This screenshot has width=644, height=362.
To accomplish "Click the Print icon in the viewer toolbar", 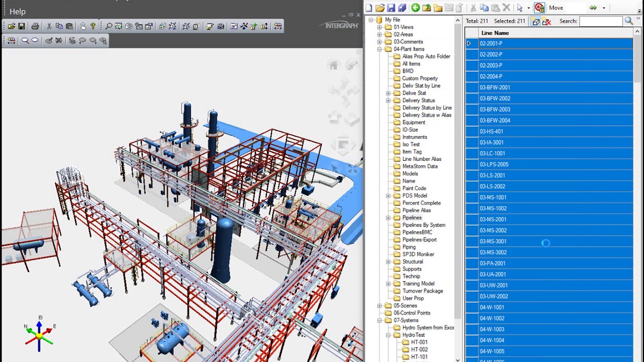I will pos(35,26).
